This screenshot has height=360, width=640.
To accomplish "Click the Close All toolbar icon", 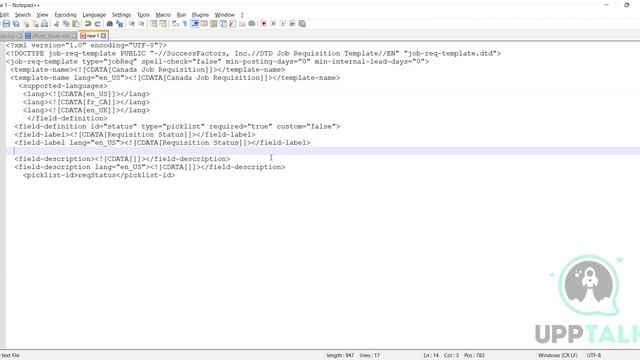I will point(36,24).
